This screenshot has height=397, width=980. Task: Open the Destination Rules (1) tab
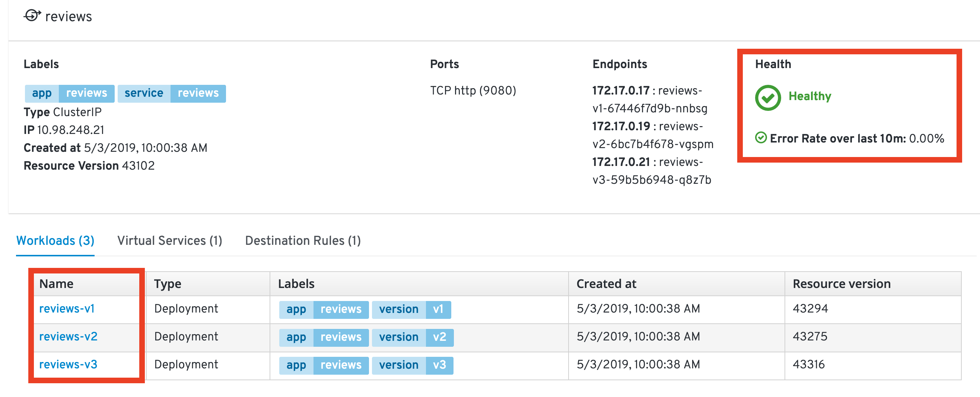tap(303, 241)
